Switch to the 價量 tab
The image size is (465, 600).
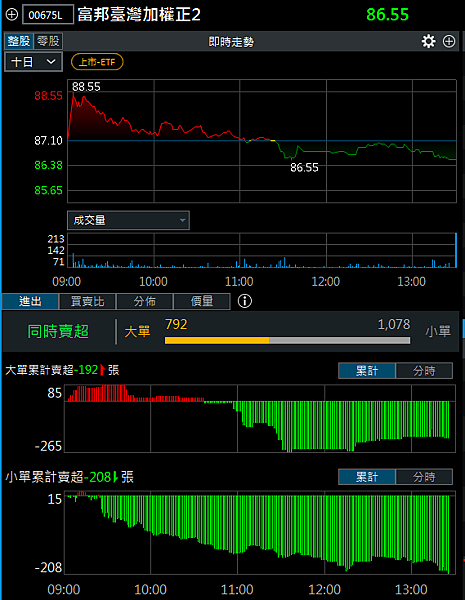point(202,302)
